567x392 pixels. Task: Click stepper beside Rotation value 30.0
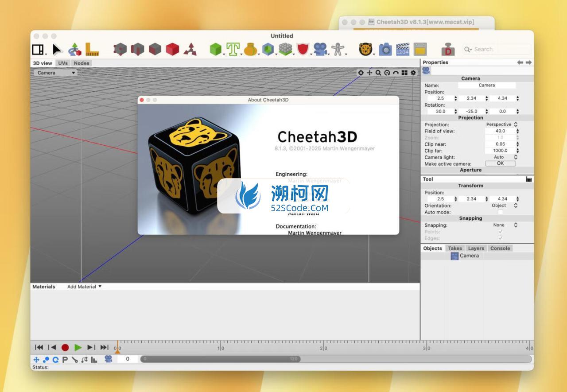[x=455, y=112]
